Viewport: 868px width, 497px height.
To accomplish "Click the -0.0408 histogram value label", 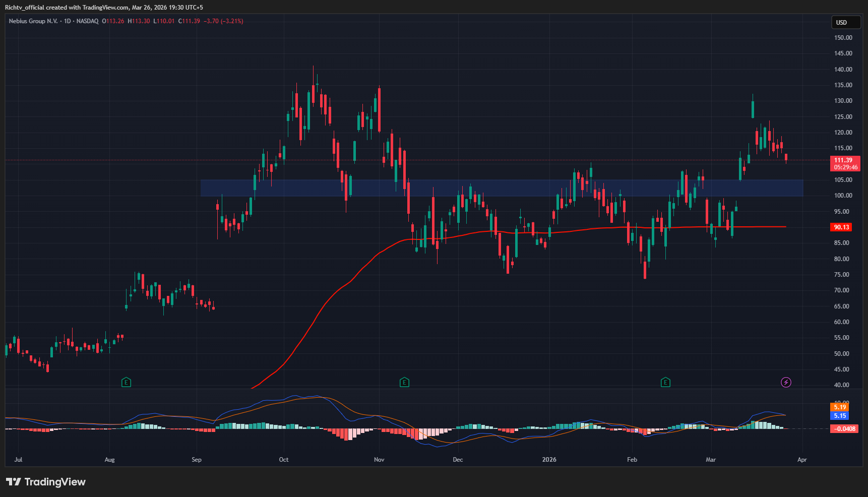I will (844, 429).
